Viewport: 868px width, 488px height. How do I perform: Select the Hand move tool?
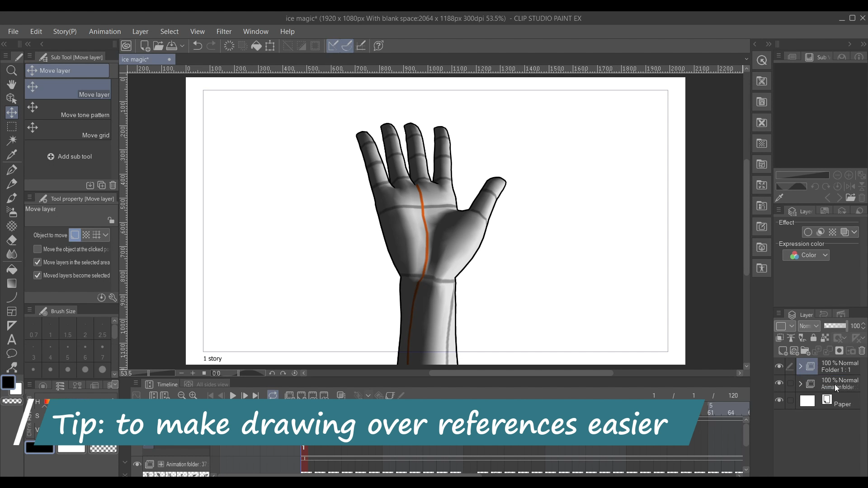point(12,84)
